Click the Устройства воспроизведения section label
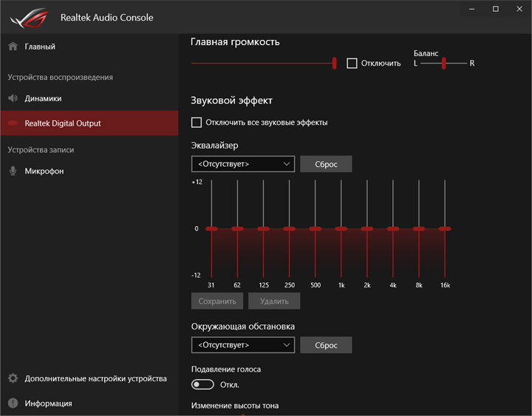532x416 pixels. [61, 78]
